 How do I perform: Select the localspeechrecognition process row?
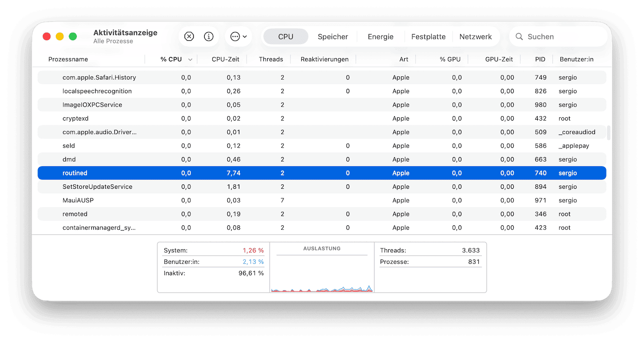[97, 91]
